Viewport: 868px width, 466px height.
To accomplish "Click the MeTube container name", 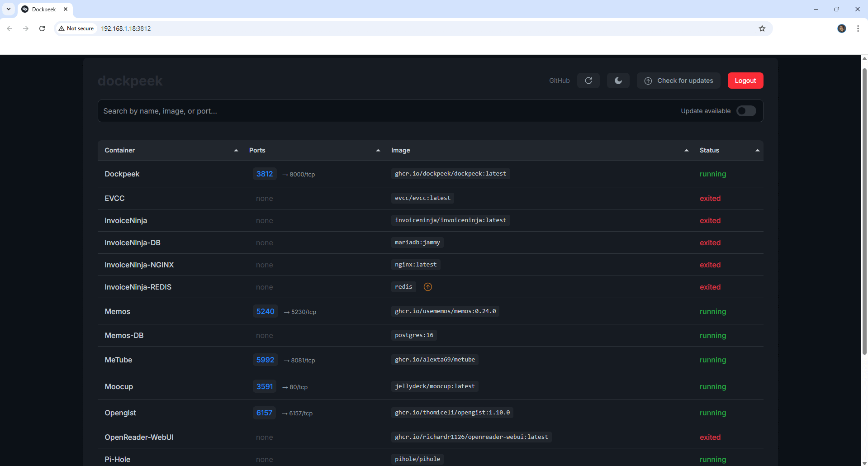I will point(119,360).
